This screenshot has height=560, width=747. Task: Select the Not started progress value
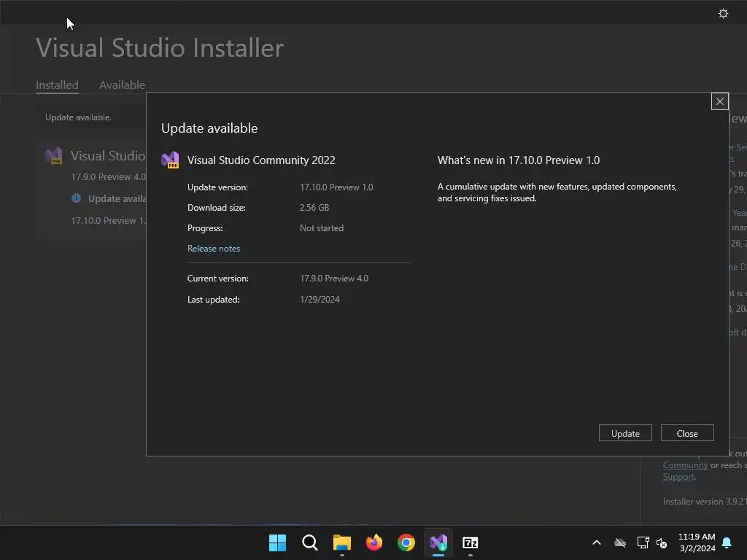tap(322, 228)
